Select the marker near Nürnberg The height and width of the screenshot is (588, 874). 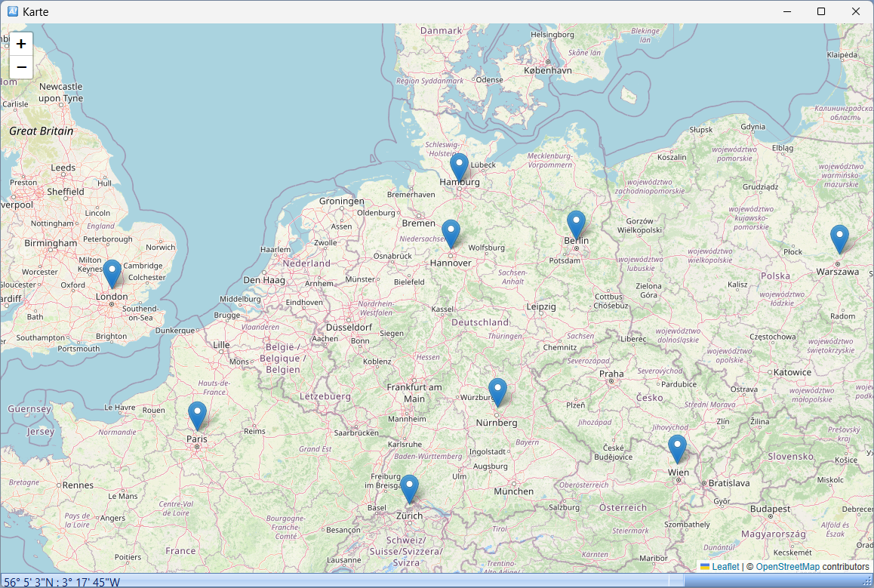(x=497, y=391)
